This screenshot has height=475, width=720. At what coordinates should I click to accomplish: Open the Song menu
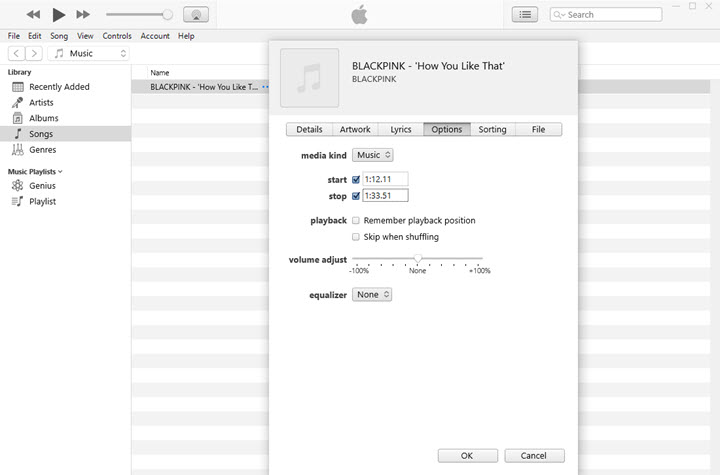click(59, 36)
